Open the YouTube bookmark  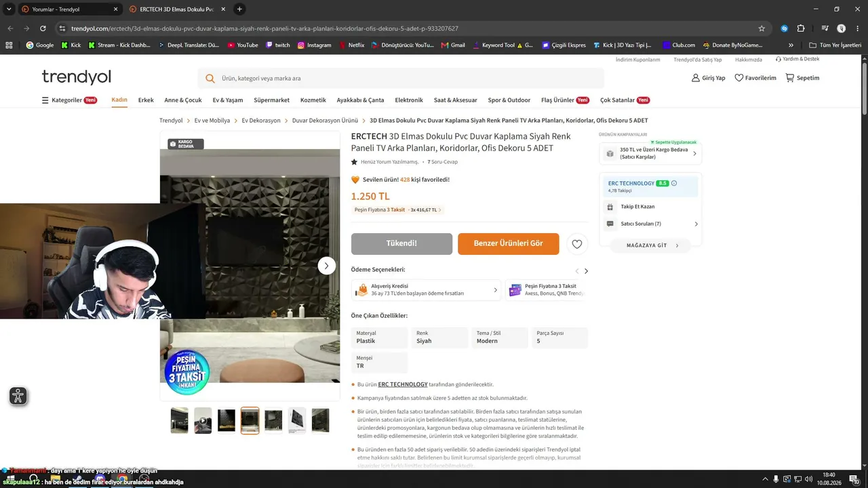(243, 45)
